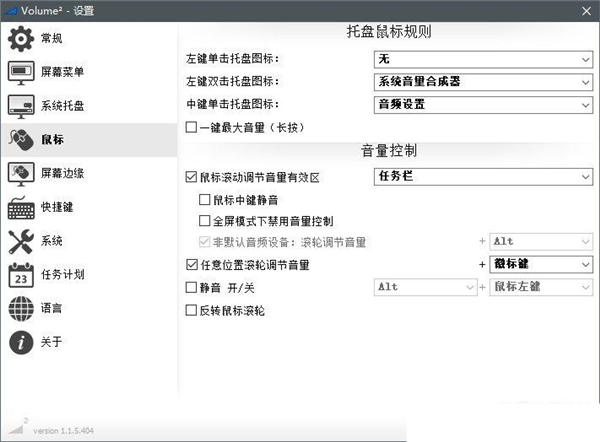Click the gear icon for 常规

coord(21,39)
